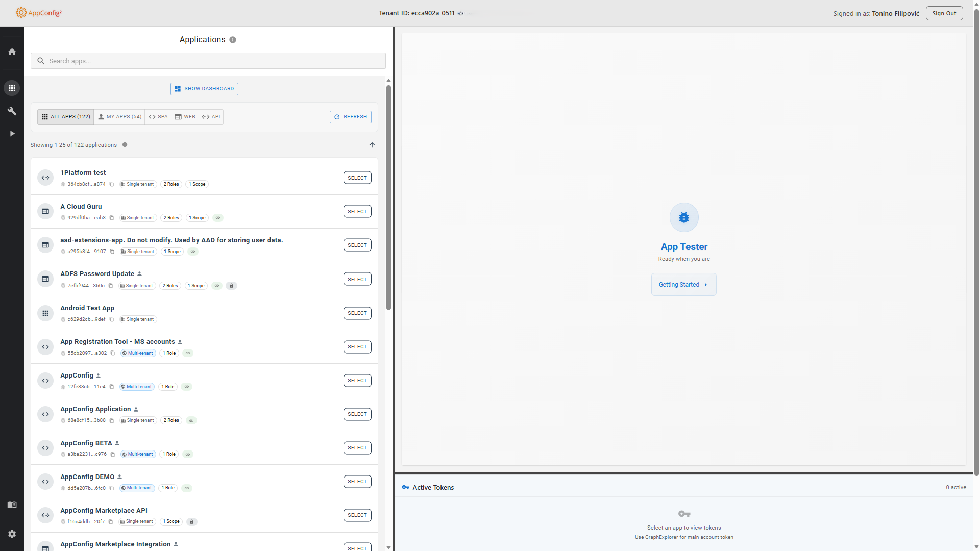Screen dimensions: 980x551
Task: Filter applications by SPA type
Action: [158, 117]
